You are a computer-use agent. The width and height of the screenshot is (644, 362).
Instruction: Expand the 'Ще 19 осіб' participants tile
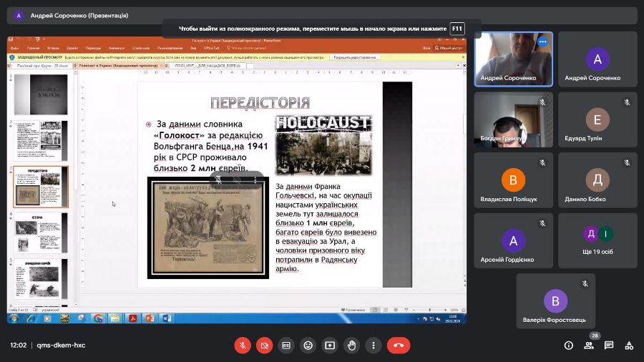597,241
